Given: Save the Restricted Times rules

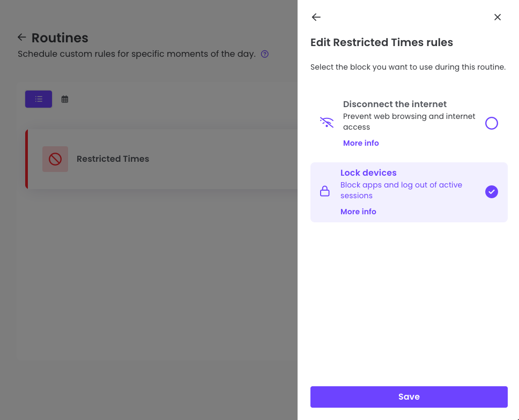Looking at the screenshot, I should click(x=409, y=396).
